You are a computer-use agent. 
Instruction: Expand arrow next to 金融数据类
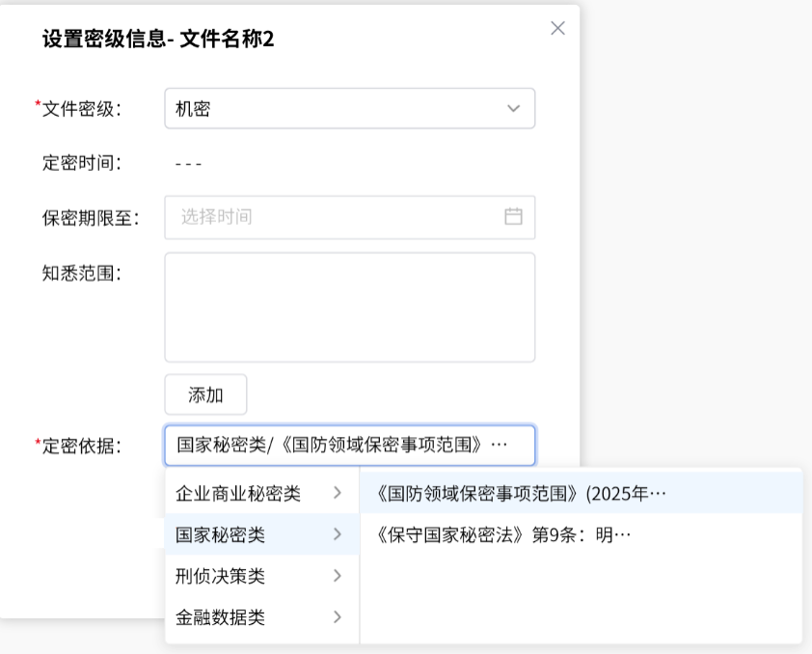338,616
